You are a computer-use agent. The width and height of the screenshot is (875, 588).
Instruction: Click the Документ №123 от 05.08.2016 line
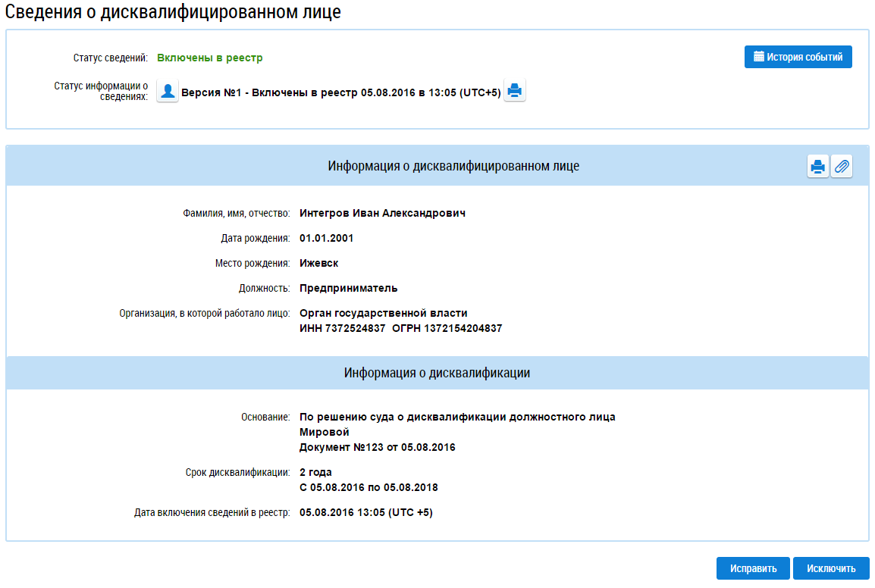coord(378,447)
